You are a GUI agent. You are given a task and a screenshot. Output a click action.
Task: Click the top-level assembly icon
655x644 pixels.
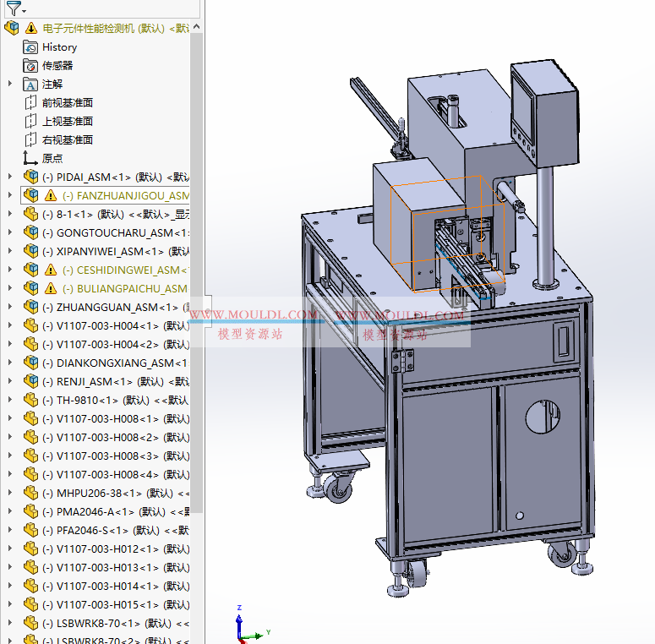pyautogui.click(x=12, y=28)
